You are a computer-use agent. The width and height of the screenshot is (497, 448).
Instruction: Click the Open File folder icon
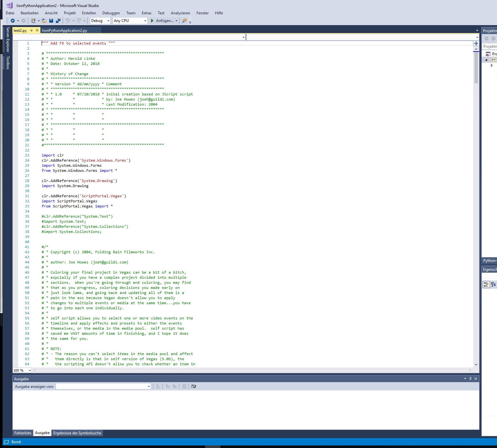44,21
